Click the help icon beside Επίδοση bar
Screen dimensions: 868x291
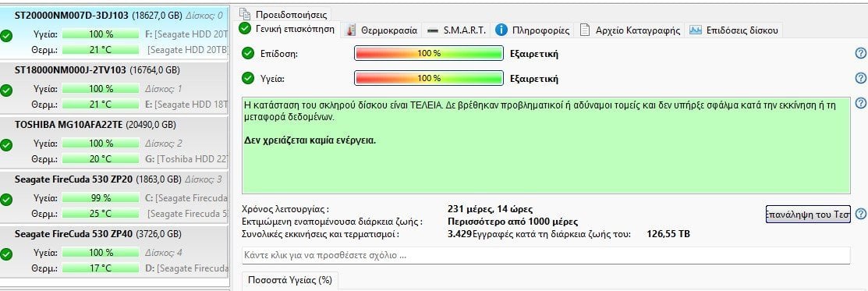coord(860,53)
